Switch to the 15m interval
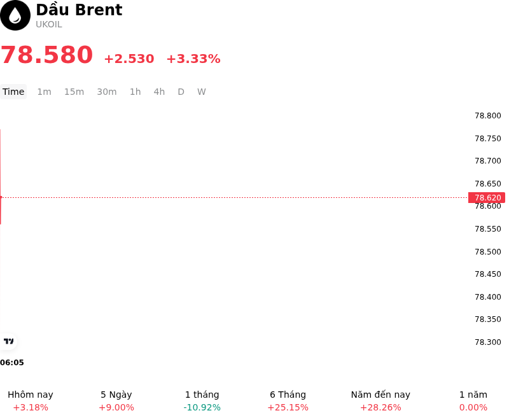509x420 pixels. point(74,92)
